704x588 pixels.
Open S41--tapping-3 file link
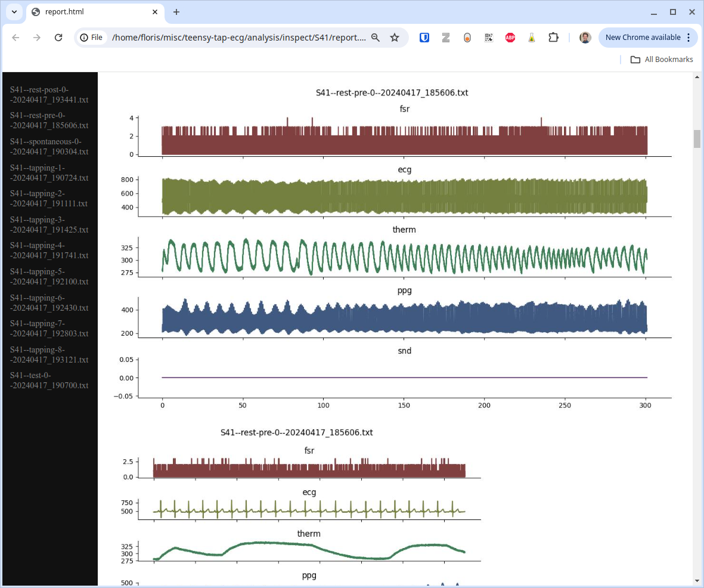49,225
